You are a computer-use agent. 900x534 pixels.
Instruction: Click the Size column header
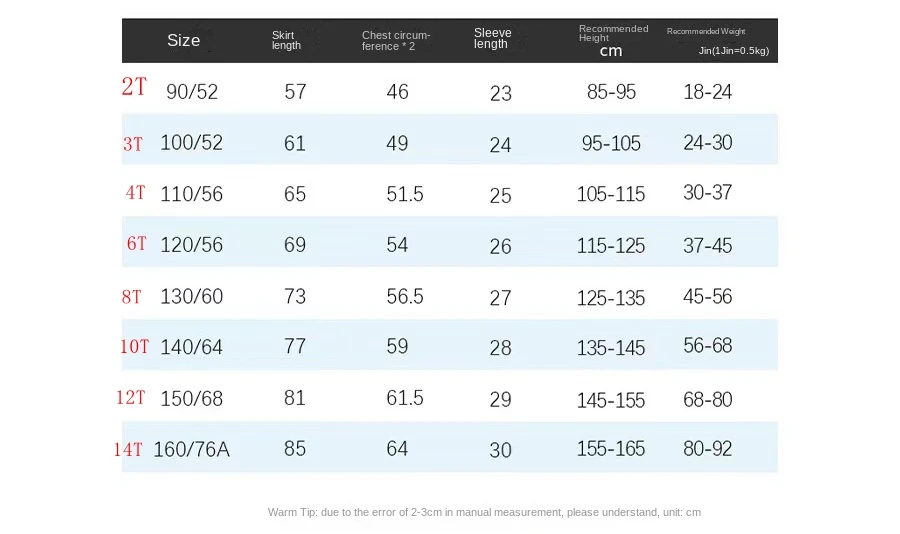pos(184,40)
